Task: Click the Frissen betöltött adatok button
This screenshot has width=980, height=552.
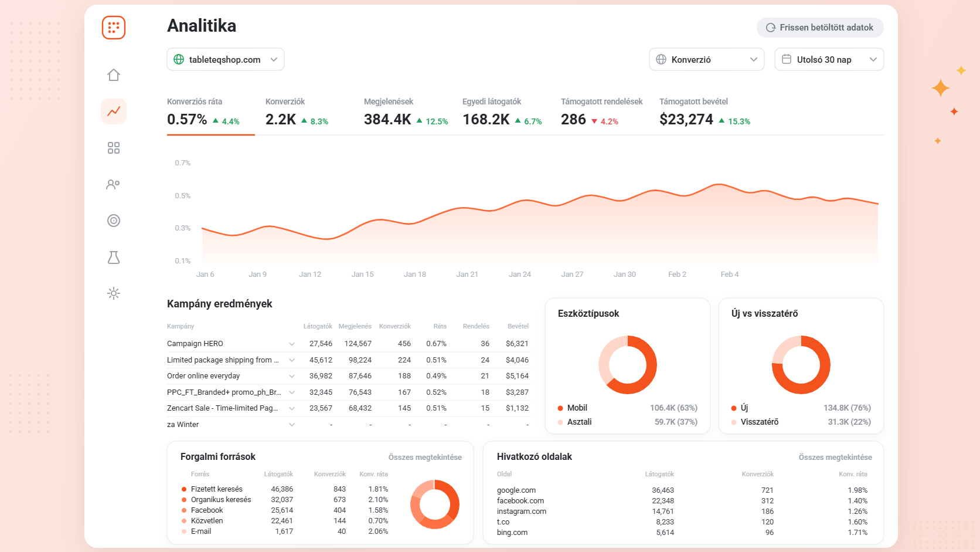Action: pyautogui.click(x=820, y=28)
